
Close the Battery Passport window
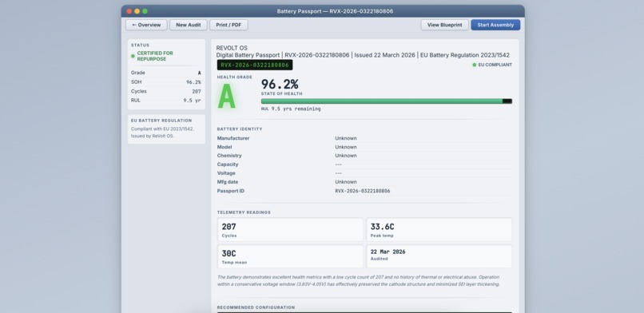pyautogui.click(x=129, y=11)
